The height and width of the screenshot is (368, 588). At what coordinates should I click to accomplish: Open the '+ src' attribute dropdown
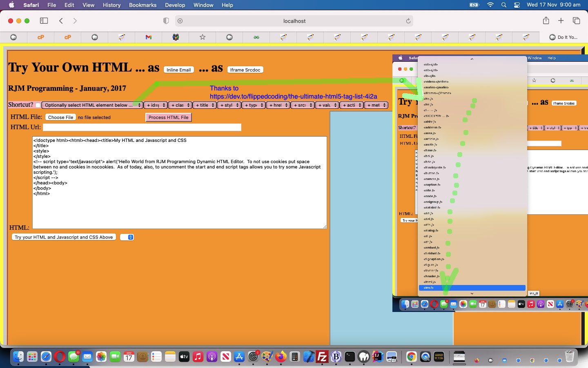302,105
